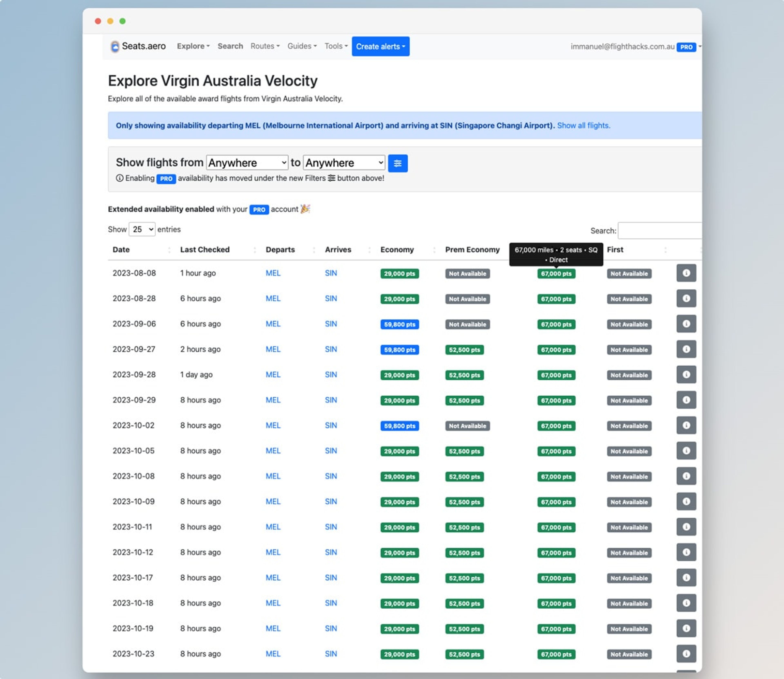The width and height of the screenshot is (784, 679).
Task: Sort by Date column arrows
Action: pos(169,250)
